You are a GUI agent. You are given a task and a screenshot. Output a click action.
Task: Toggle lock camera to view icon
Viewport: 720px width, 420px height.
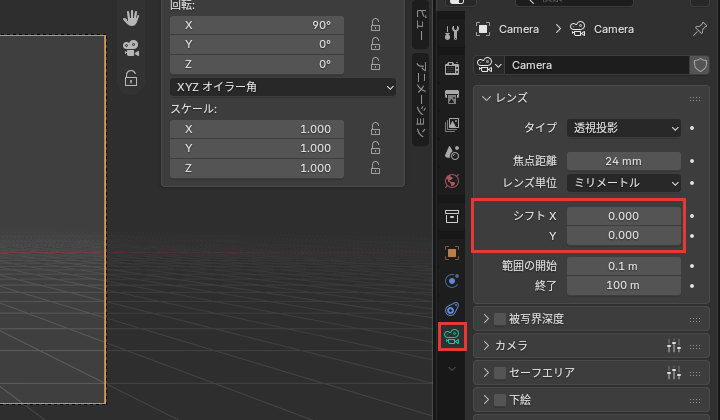(131, 78)
